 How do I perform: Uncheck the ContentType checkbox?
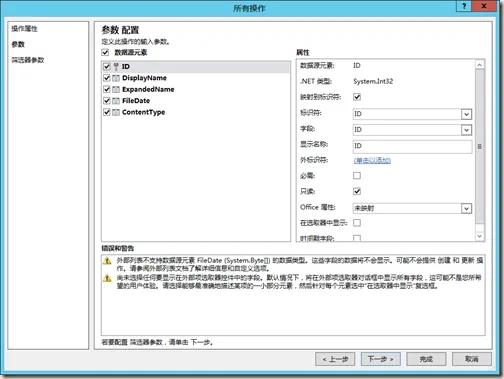coord(107,112)
